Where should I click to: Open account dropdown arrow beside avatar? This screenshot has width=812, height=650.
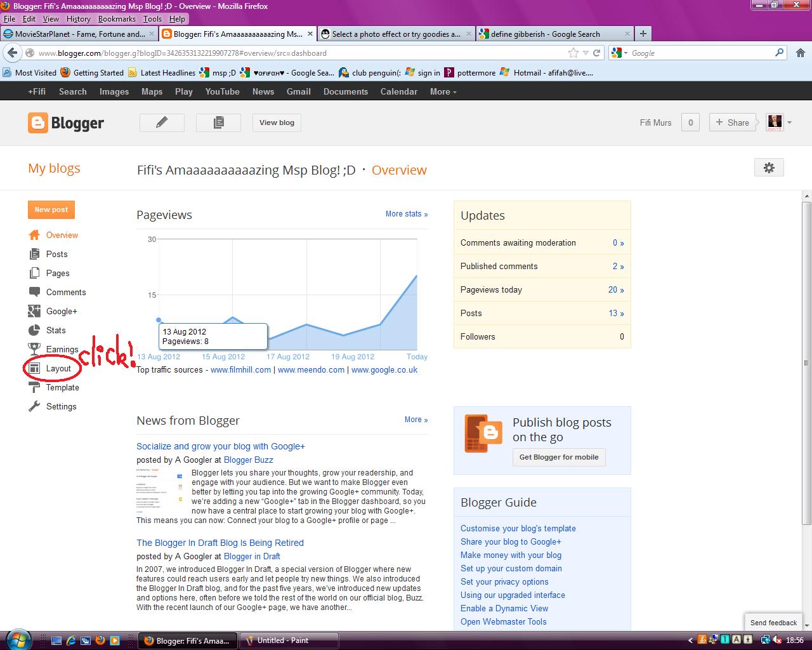pyautogui.click(x=789, y=123)
